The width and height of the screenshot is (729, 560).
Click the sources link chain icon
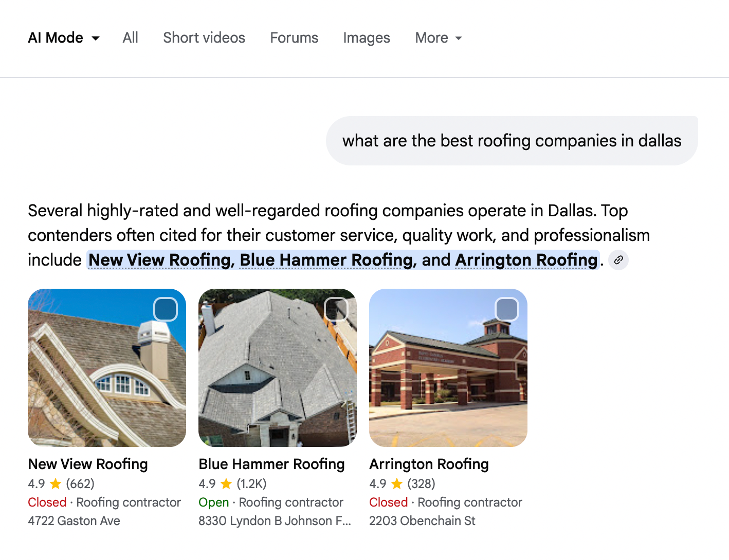pyautogui.click(x=618, y=260)
